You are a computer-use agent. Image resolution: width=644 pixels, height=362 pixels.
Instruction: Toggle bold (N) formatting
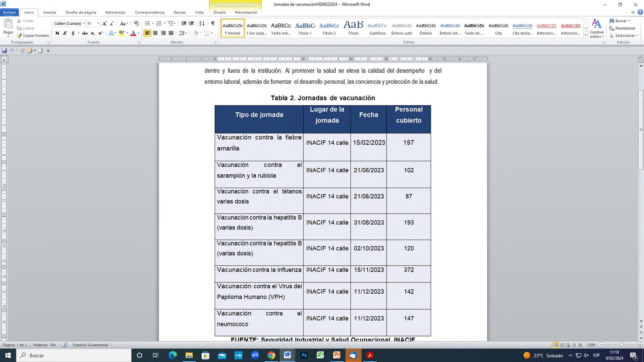pos(57,33)
